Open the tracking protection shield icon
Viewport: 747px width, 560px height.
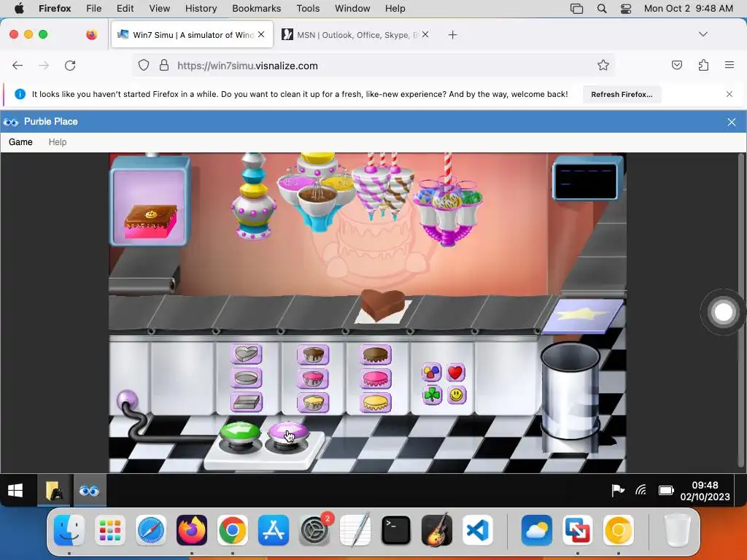(144, 65)
